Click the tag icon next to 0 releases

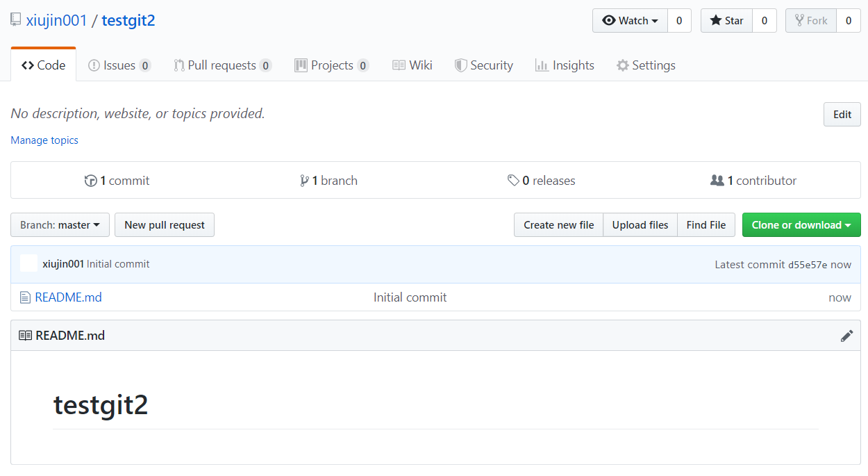click(513, 181)
